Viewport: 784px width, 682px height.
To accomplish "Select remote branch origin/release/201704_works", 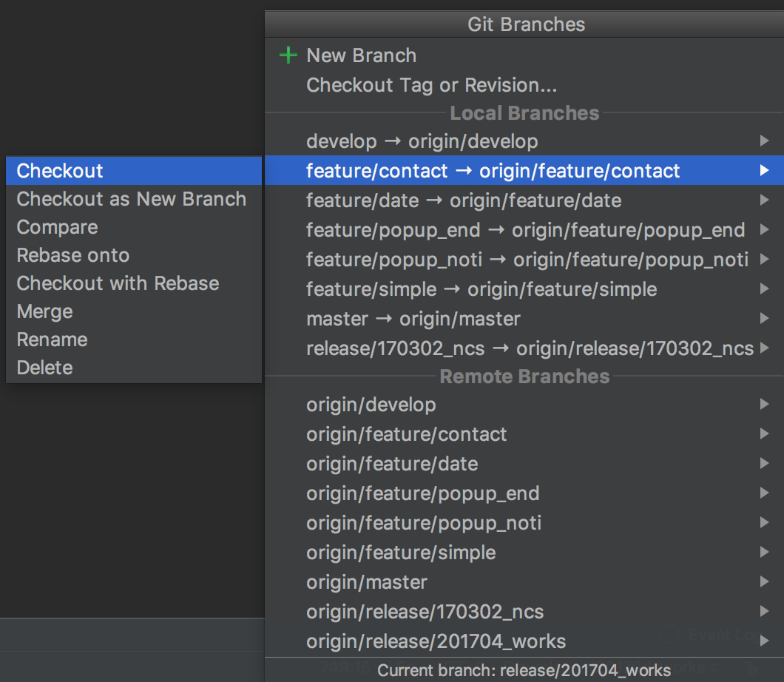I will [x=524, y=640].
